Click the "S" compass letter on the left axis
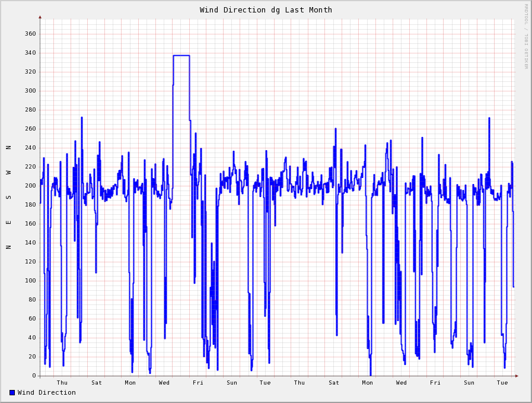 8,197
